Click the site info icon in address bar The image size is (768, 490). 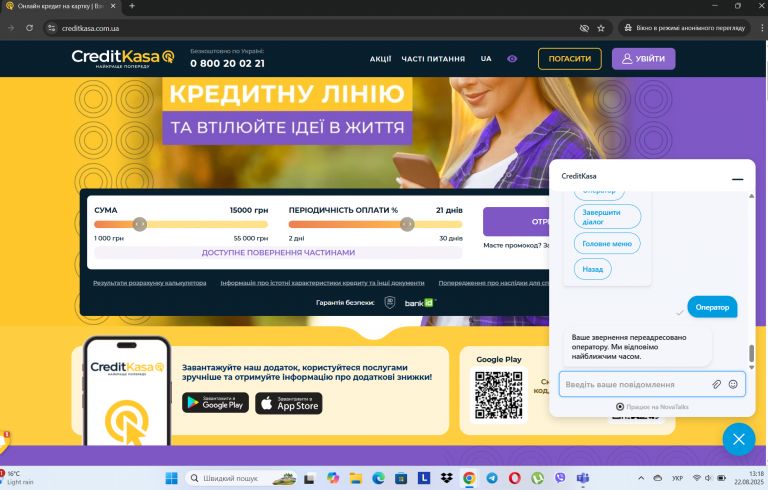(x=51, y=28)
